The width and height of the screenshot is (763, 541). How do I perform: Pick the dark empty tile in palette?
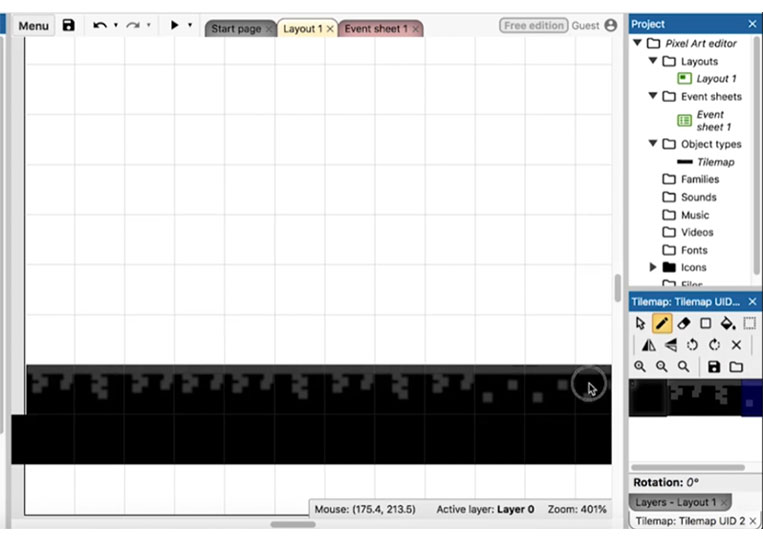(649, 398)
